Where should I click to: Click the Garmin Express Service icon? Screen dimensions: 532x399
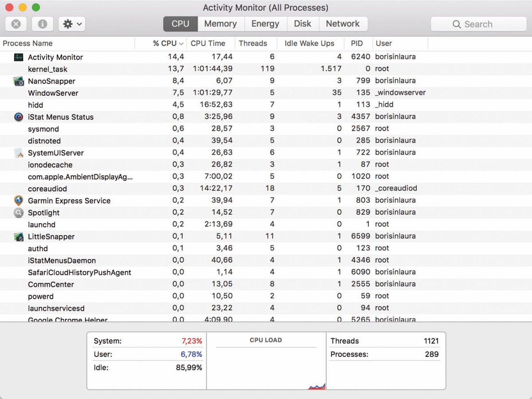[18, 200]
